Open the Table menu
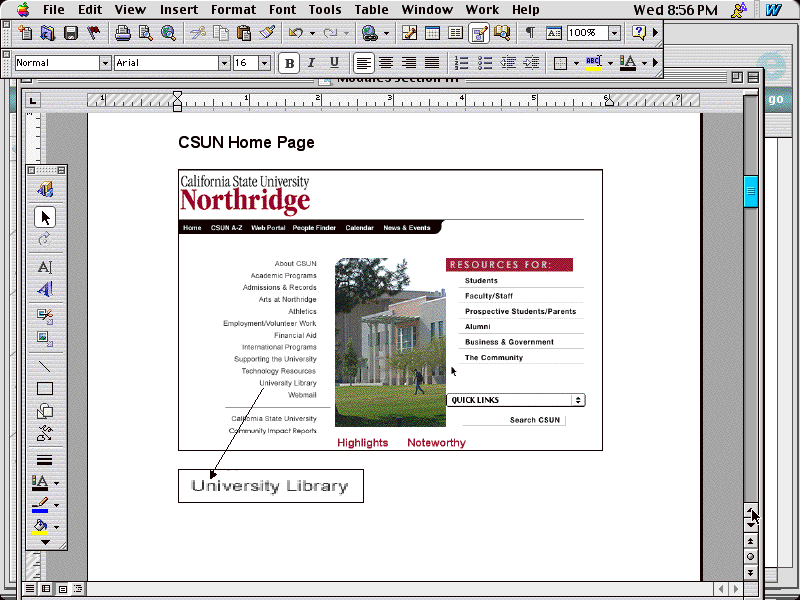This screenshot has width=800, height=600. (x=371, y=10)
